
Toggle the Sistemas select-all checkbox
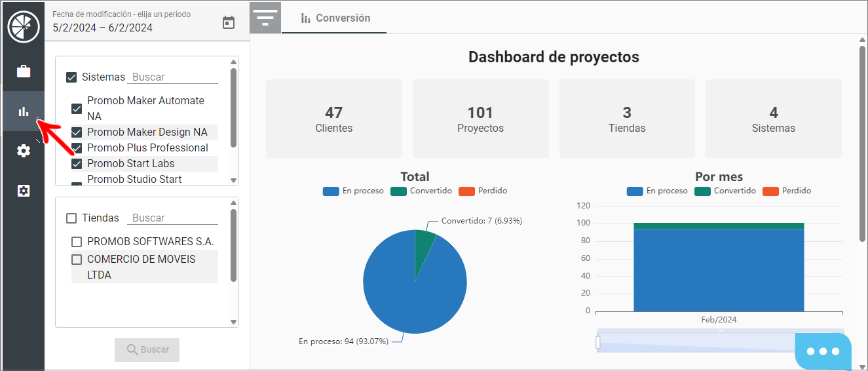tap(72, 77)
